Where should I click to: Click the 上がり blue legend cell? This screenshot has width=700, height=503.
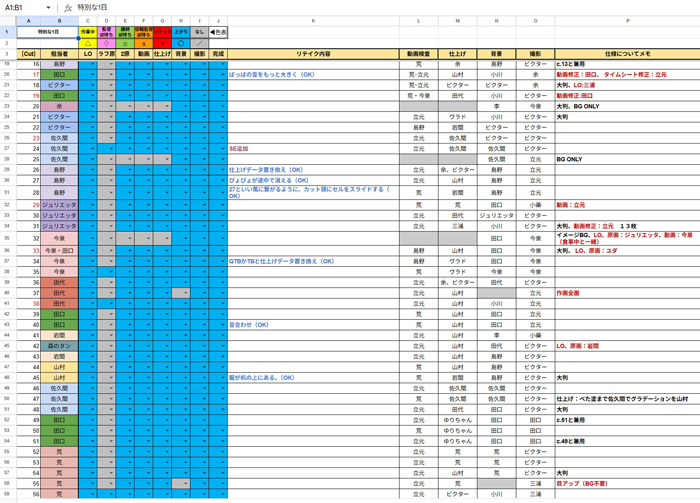181,32
